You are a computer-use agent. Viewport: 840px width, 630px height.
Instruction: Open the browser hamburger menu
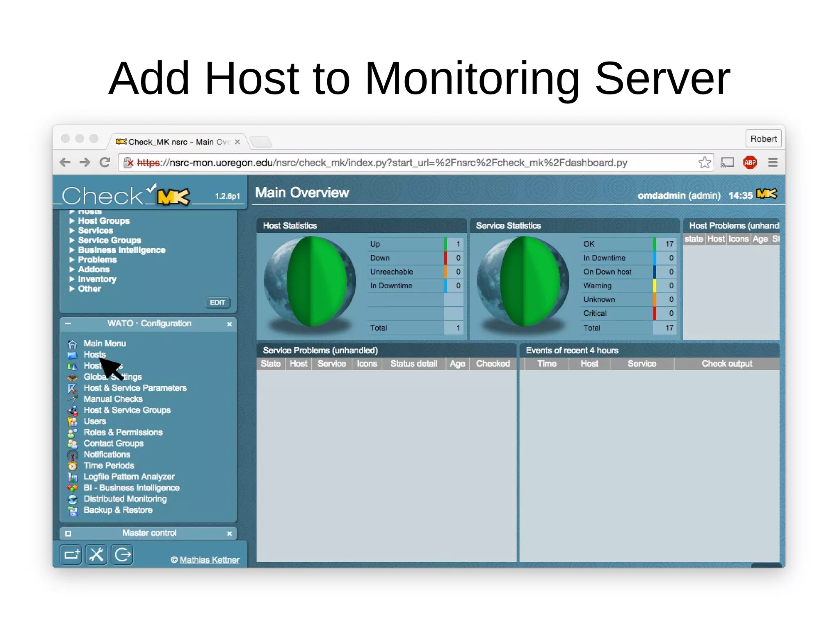pos(773,163)
